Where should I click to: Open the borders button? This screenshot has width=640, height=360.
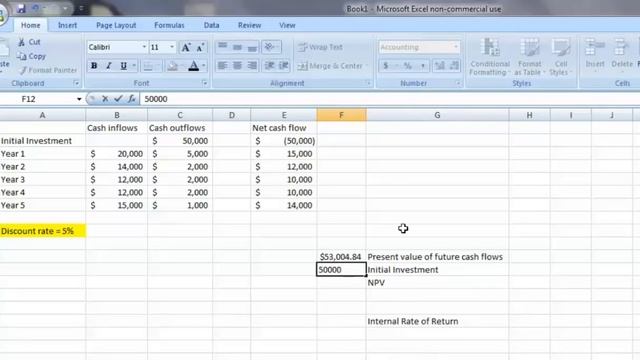148,66
